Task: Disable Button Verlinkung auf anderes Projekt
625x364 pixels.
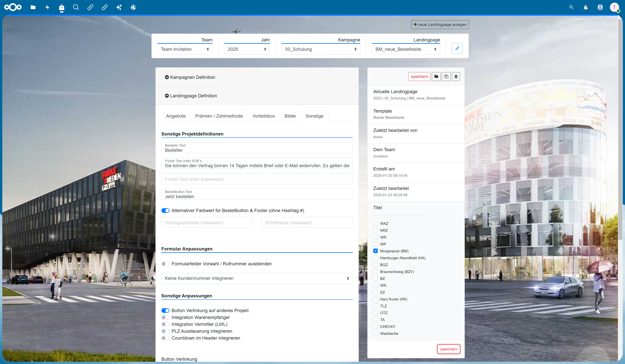Action: point(165,311)
